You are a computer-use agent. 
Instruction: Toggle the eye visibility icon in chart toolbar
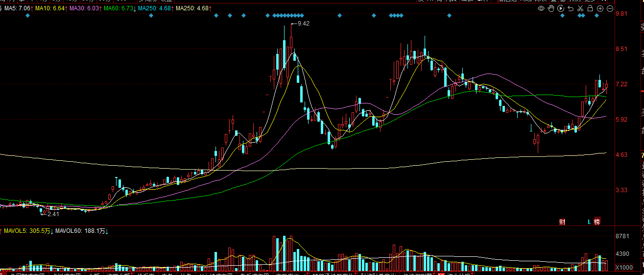point(541,8)
